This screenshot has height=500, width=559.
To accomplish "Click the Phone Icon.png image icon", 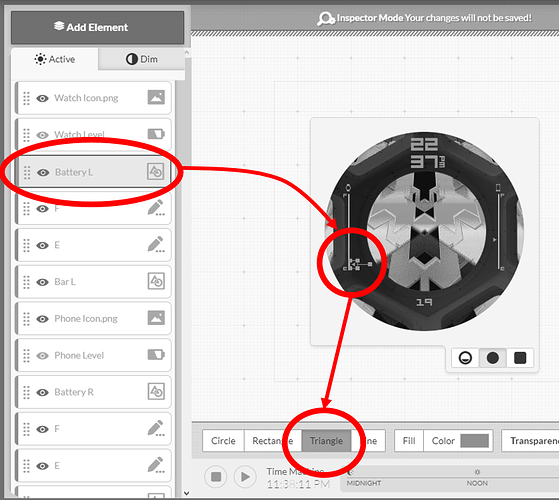I will pos(156,318).
